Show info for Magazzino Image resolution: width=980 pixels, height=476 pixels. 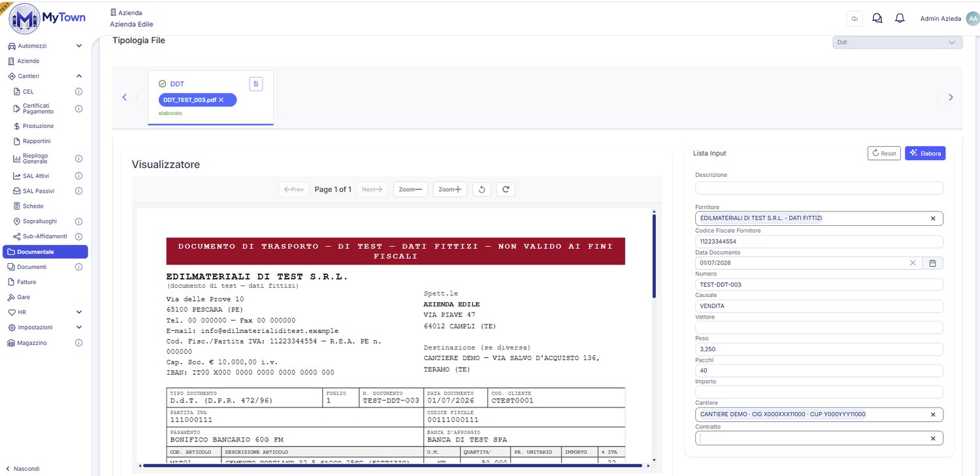coord(78,343)
